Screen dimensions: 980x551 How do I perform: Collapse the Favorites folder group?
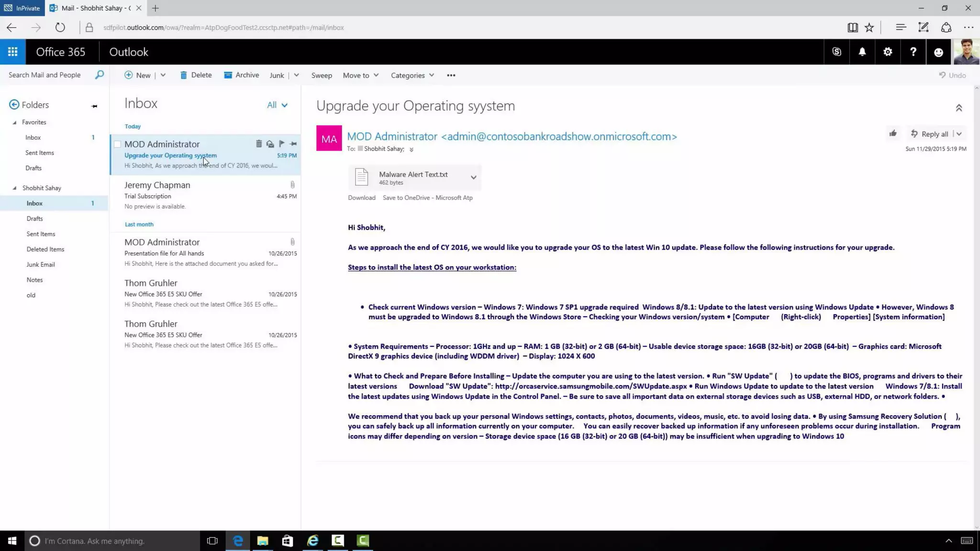15,122
